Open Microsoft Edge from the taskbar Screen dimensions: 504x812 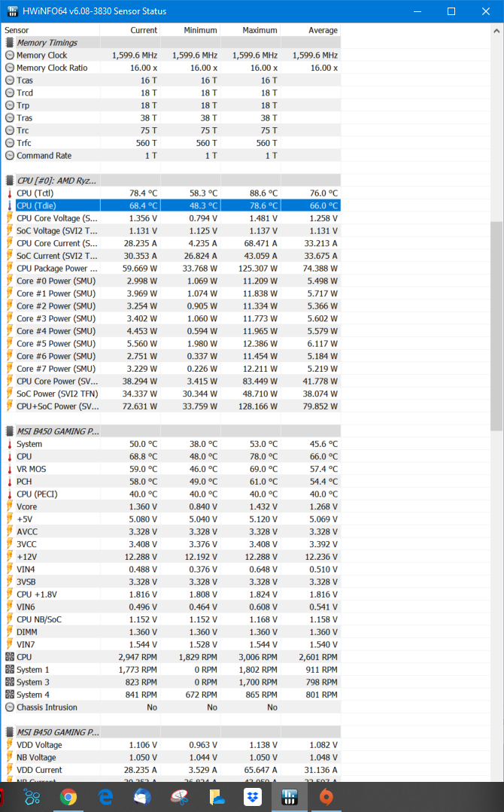pyautogui.click(x=105, y=796)
